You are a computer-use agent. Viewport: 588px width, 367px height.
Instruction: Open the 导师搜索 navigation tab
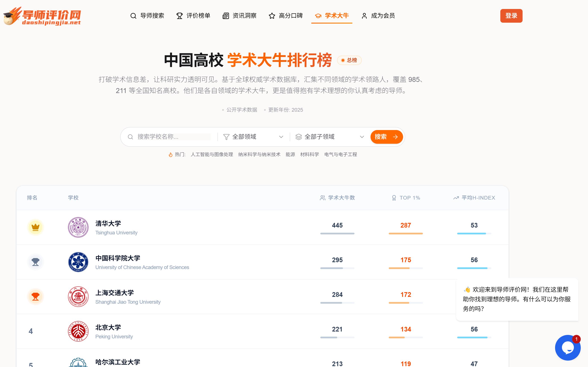pos(147,16)
